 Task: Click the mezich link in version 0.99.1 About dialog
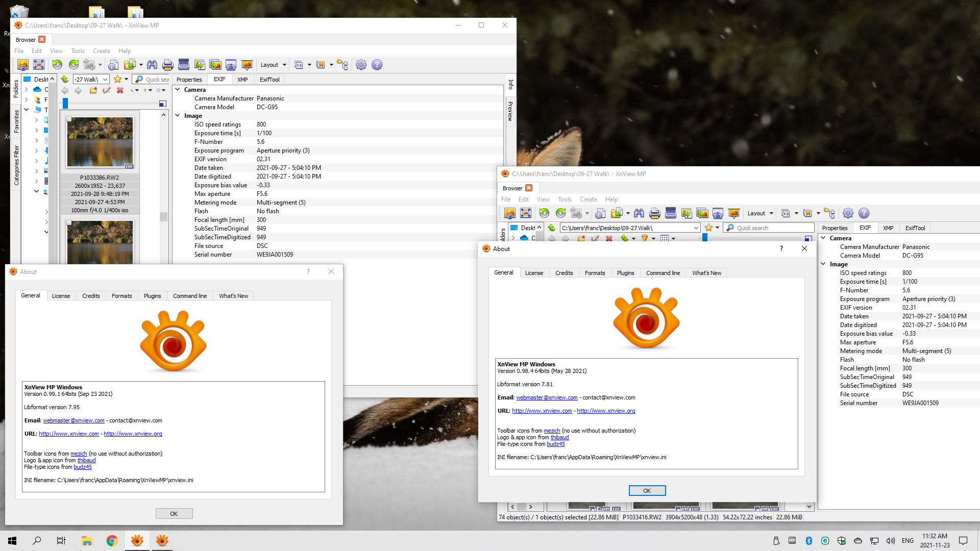[79, 454]
